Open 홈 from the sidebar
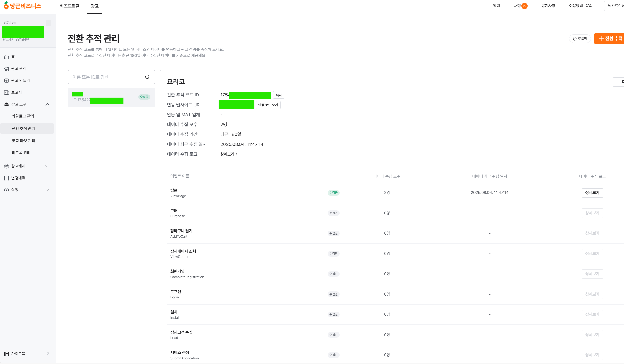 [x=13, y=57]
